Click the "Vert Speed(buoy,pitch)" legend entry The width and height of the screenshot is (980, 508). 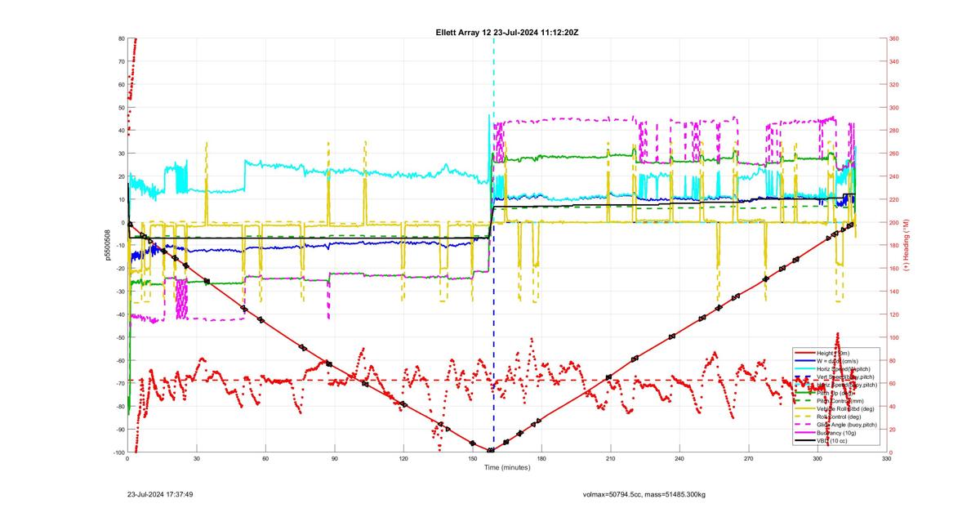[845, 377]
